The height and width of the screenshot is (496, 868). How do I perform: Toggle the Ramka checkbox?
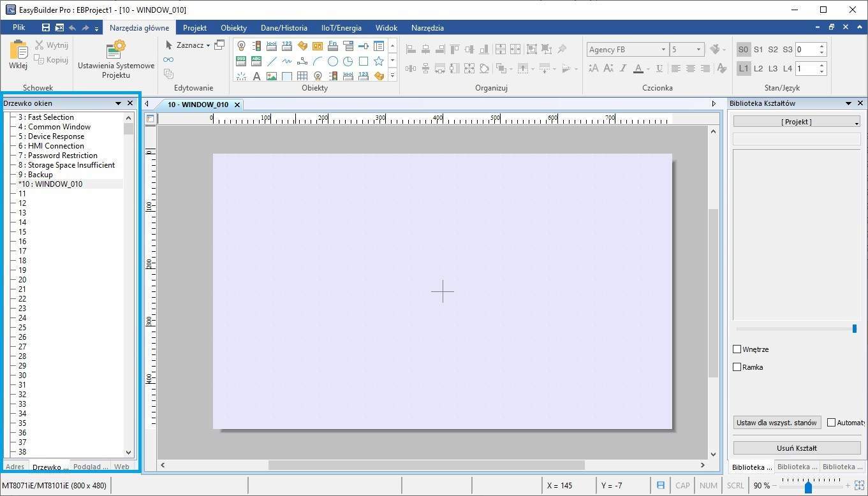[737, 367]
